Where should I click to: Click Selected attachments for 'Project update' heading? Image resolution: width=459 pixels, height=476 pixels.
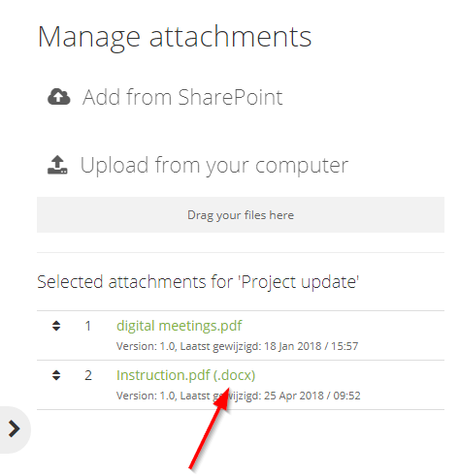pyautogui.click(x=198, y=282)
